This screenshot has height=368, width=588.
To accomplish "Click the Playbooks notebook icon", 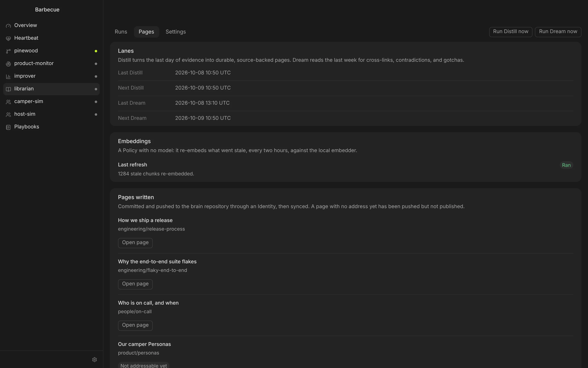I will click(8, 127).
